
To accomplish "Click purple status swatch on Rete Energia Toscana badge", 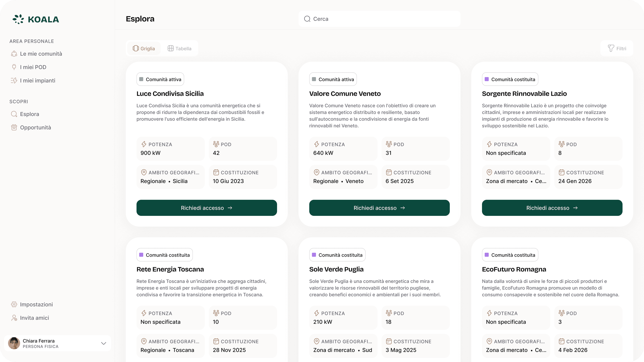I will (141, 255).
